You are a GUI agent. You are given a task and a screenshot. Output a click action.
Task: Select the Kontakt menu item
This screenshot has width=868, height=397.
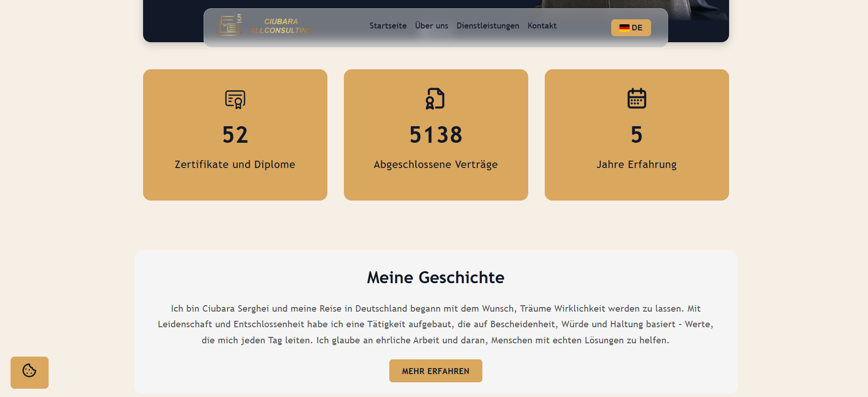542,26
